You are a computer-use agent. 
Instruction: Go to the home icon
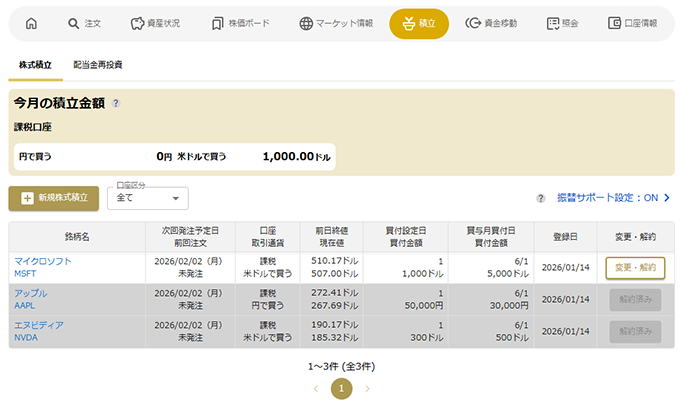[x=31, y=23]
